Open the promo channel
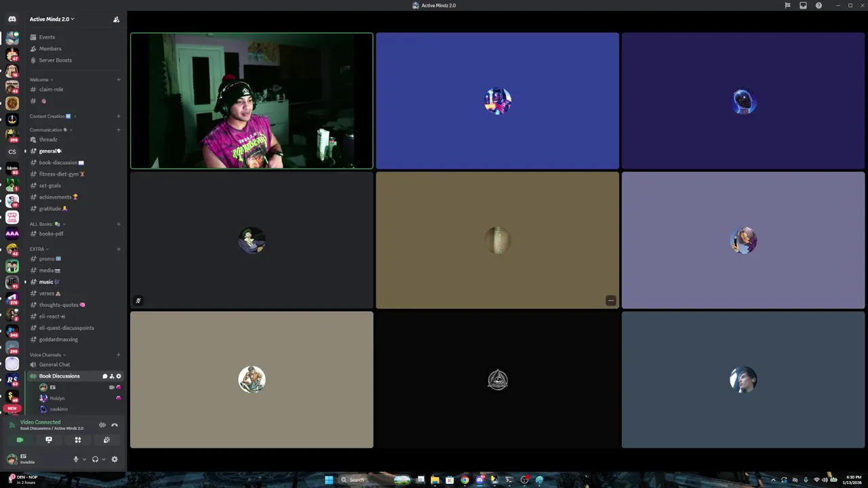868x488 pixels. 75,259
